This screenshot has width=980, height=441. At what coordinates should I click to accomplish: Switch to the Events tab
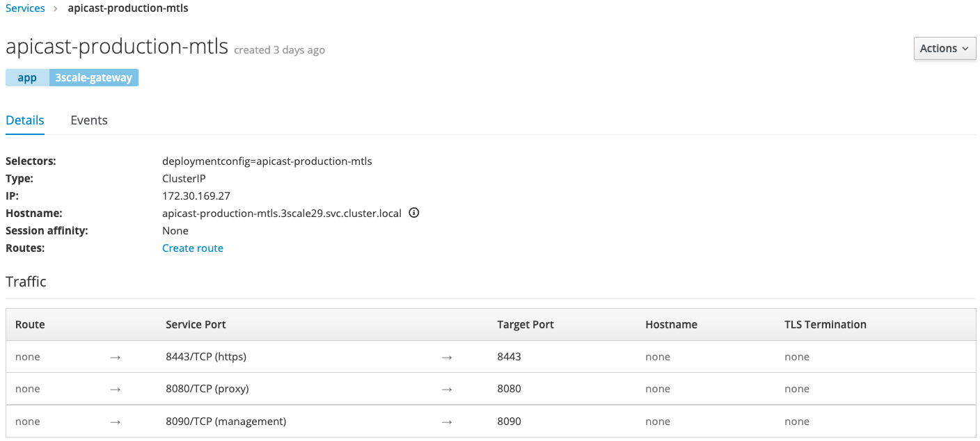click(89, 120)
